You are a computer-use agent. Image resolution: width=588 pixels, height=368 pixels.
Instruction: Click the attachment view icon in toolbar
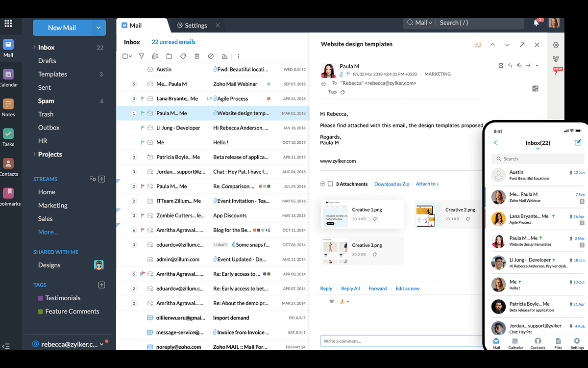155,56
